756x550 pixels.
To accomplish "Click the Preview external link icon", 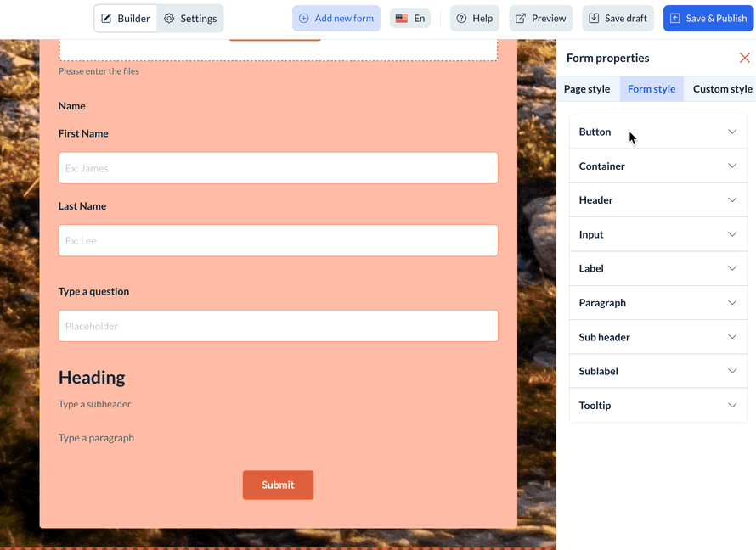I will click(521, 19).
